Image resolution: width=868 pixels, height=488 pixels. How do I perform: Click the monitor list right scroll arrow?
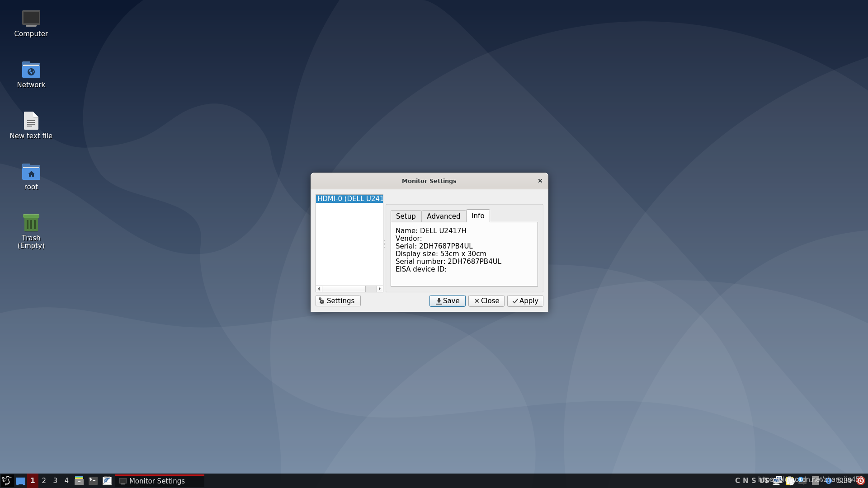coord(380,289)
